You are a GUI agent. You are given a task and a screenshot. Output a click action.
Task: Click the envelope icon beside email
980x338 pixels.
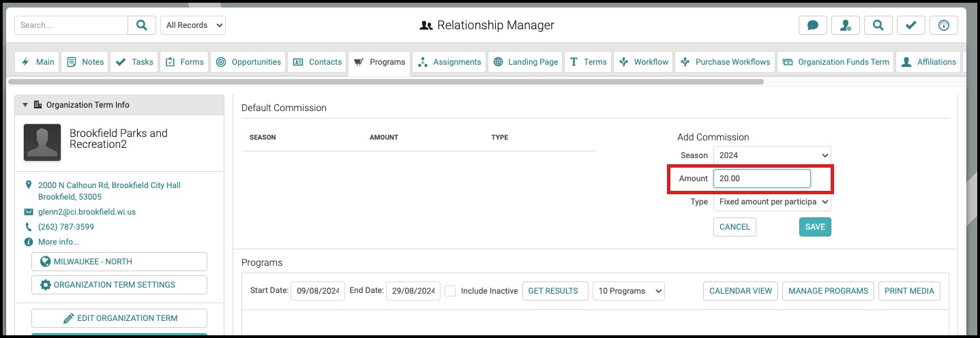(29, 212)
